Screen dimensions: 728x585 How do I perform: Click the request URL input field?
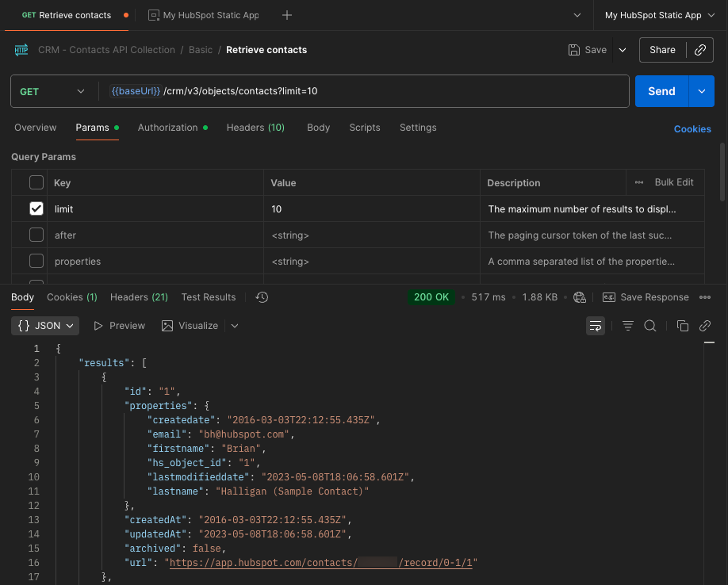(363, 91)
